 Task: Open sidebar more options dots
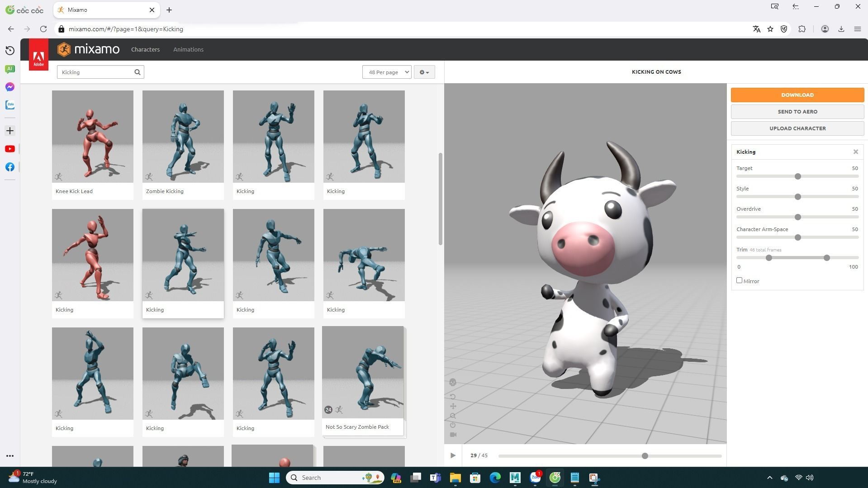(x=10, y=456)
